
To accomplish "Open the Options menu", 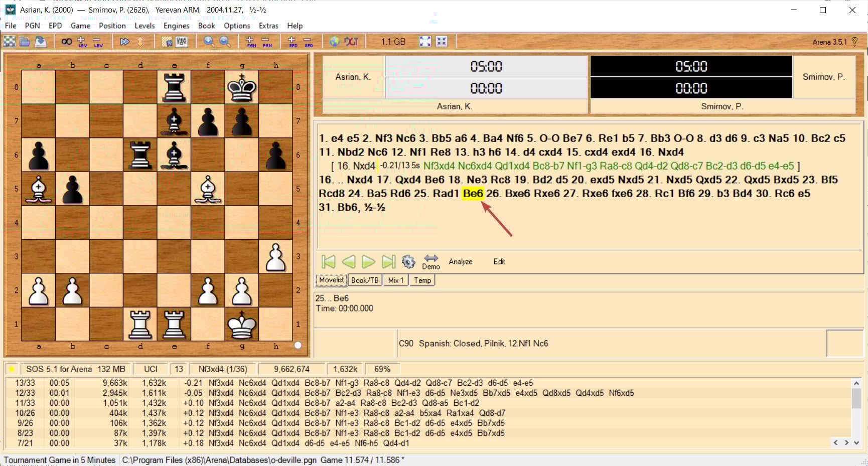I will click(x=236, y=26).
